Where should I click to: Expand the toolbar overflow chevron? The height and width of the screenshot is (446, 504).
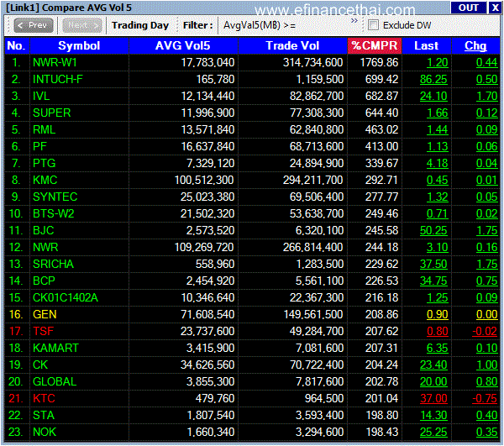[354, 21]
